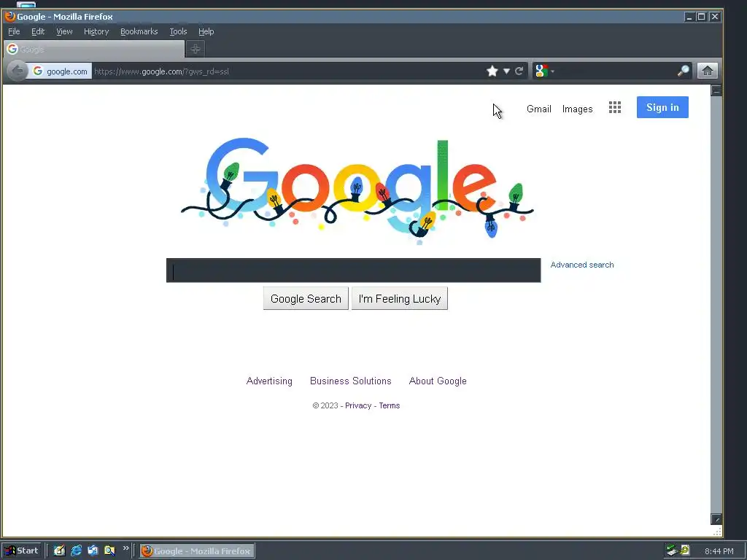Screen dimensions: 747x560
Task: Click the holiday lights Google doodle
Action: coord(357,190)
